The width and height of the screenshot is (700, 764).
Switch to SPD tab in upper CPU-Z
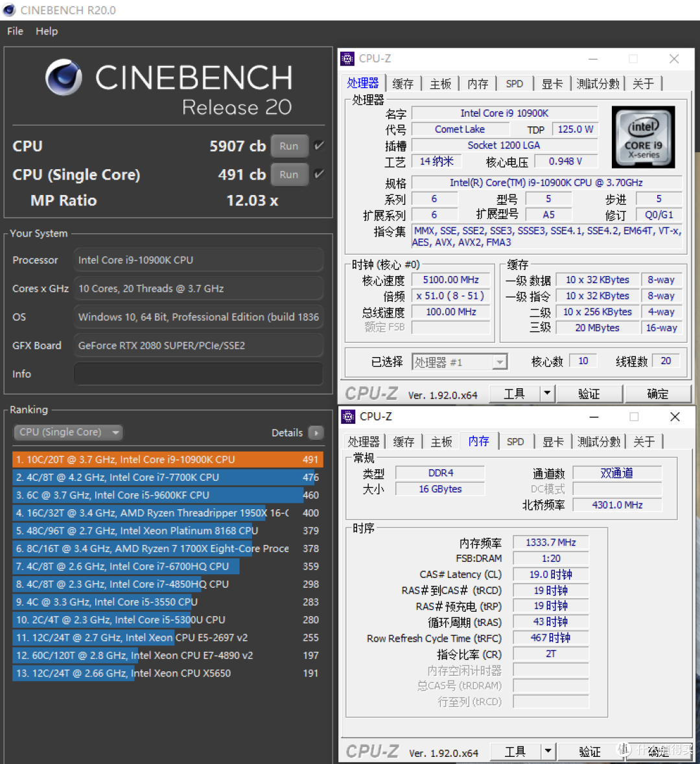pyautogui.click(x=514, y=84)
